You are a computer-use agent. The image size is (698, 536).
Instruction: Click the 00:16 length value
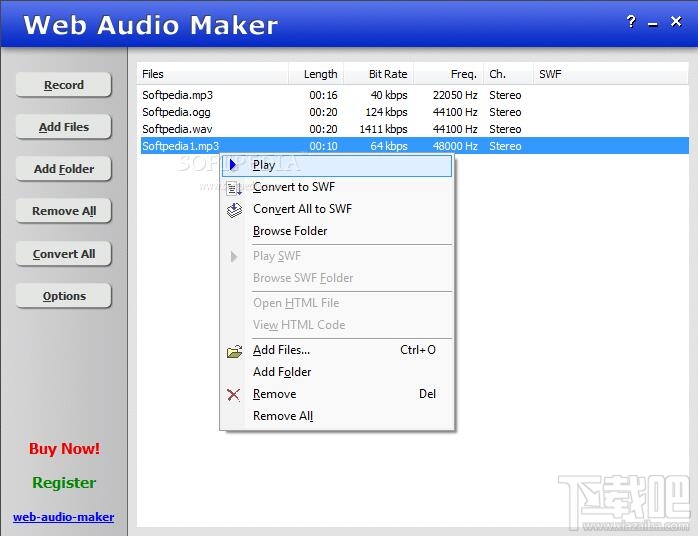(x=323, y=95)
